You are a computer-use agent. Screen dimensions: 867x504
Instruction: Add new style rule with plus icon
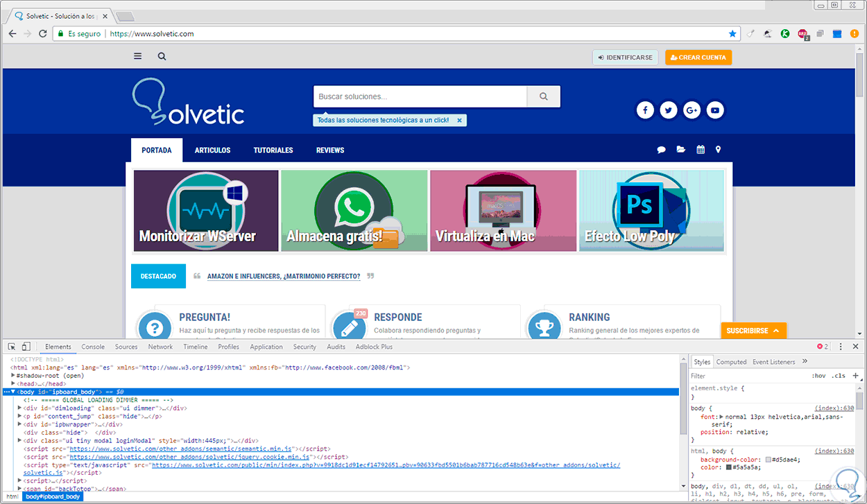[x=855, y=376]
